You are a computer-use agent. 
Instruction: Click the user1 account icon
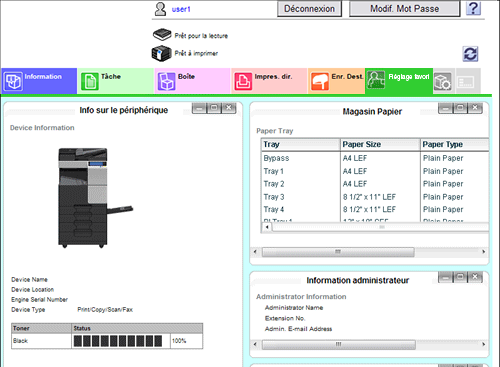[160, 9]
